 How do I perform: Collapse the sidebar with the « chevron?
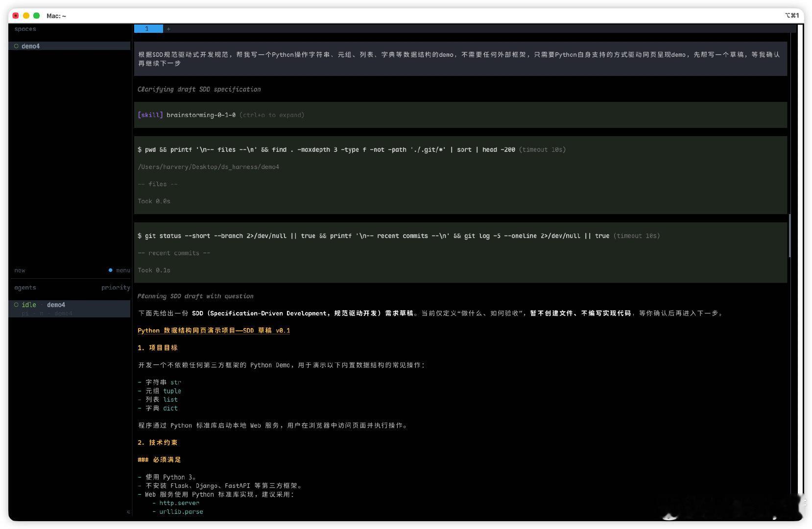pyautogui.click(x=128, y=512)
